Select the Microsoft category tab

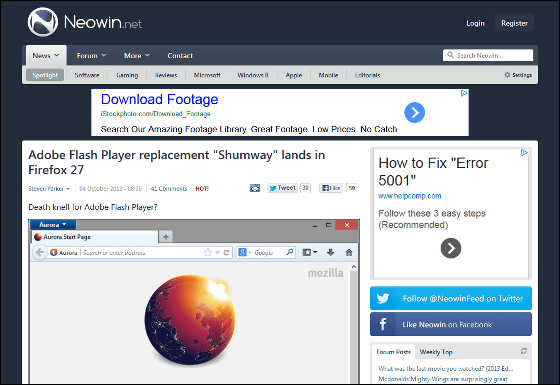(x=207, y=75)
